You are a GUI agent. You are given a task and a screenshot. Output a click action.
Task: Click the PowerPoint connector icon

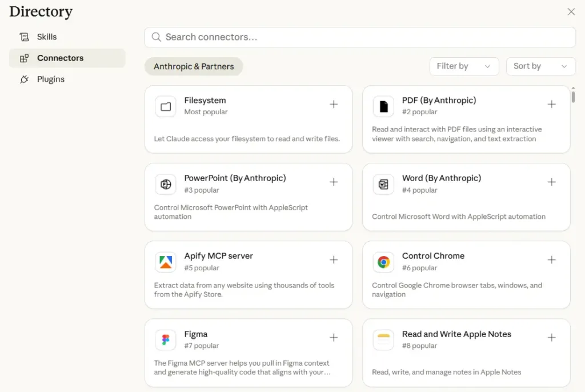coord(166,184)
